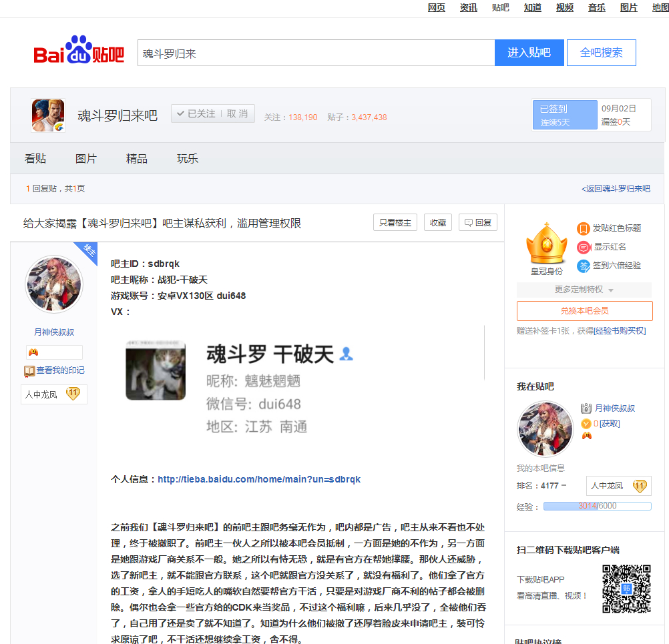Click the controller icon in 我在贴吧 panel
The height and width of the screenshot is (644, 669).
point(587,436)
